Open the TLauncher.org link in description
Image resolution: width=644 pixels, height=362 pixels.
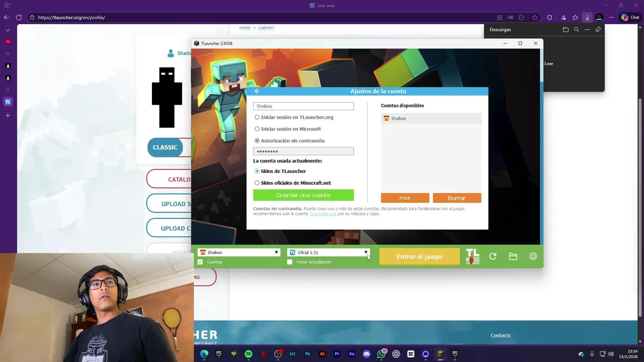point(323,214)
